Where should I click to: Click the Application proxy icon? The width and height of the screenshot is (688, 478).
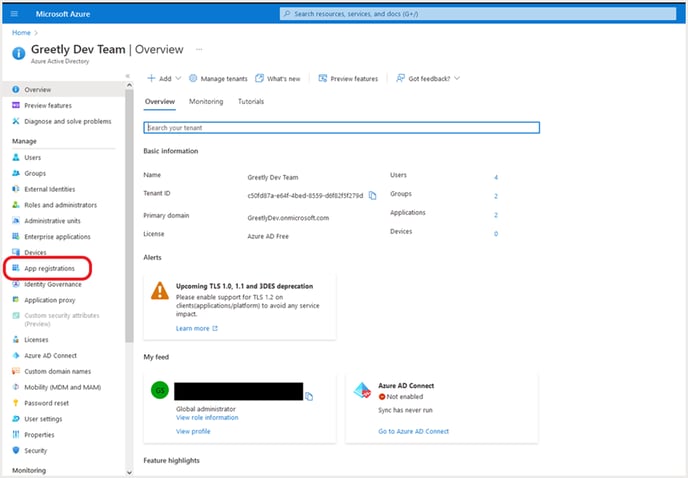point(16,300)
